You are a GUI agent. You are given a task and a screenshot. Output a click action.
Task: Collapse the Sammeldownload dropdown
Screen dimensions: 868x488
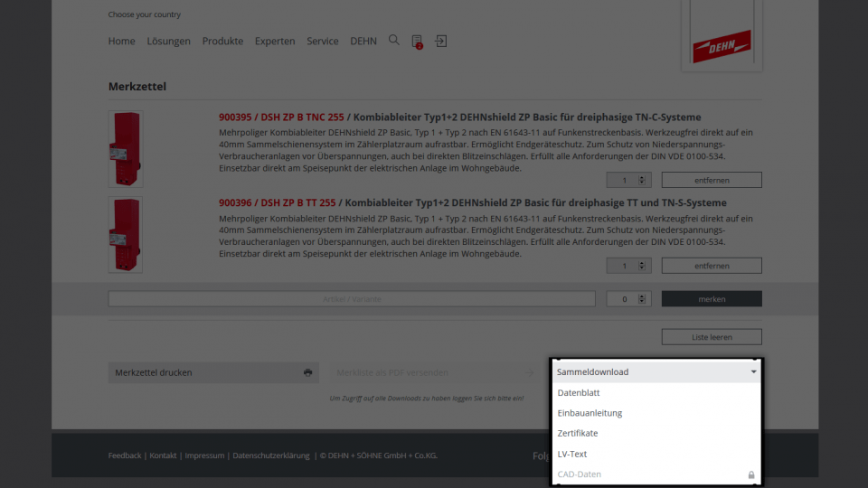point(656,371)
